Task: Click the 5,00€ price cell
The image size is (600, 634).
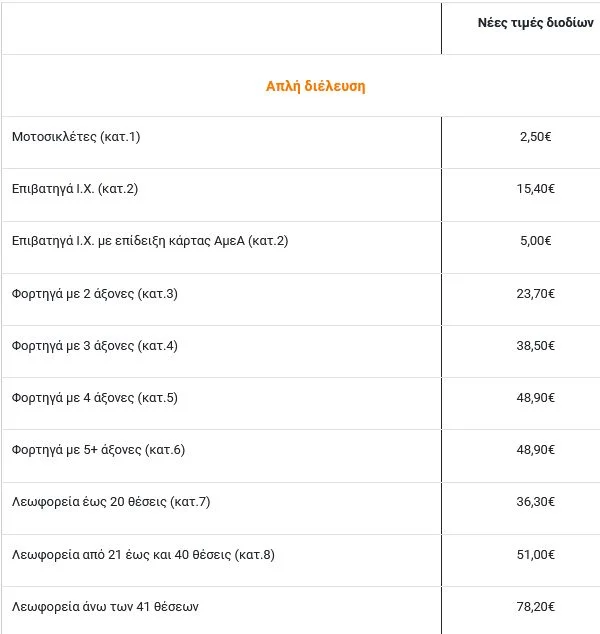Action: [535, 241]
